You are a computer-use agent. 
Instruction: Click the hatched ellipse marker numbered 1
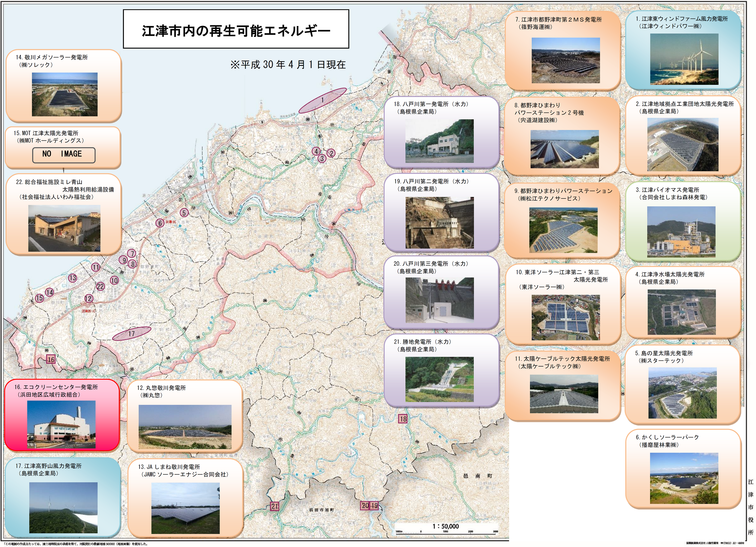322,100
